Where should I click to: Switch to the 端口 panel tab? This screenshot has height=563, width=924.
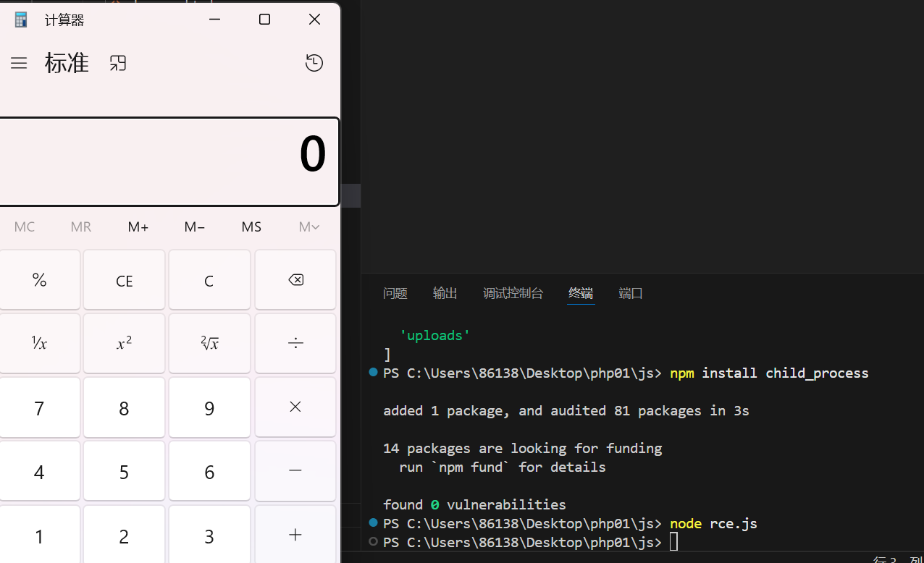pyautogui.click(x=631, y=293)
